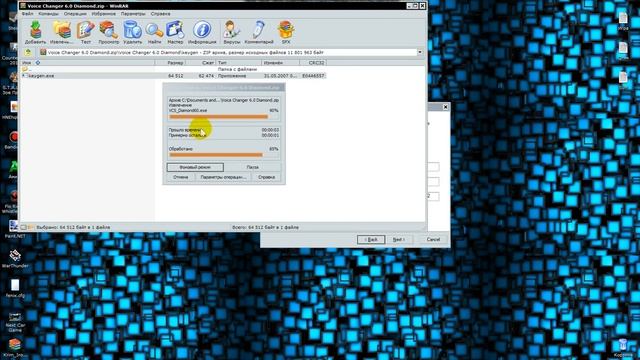Click the disk icon in WinRAR status bar
The image size is (640, 360).
[x=24, y=227]
